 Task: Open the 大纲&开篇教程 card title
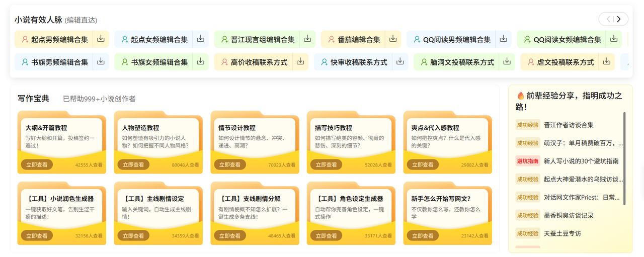(x=46, y=128)
